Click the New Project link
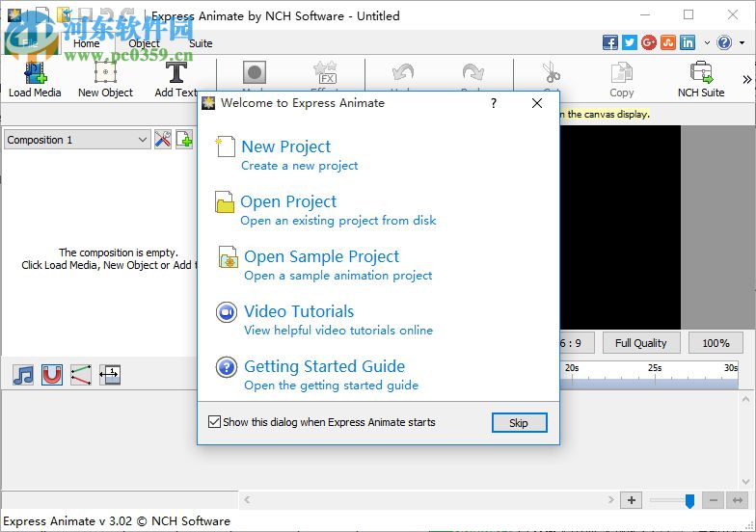 point(285,146)
